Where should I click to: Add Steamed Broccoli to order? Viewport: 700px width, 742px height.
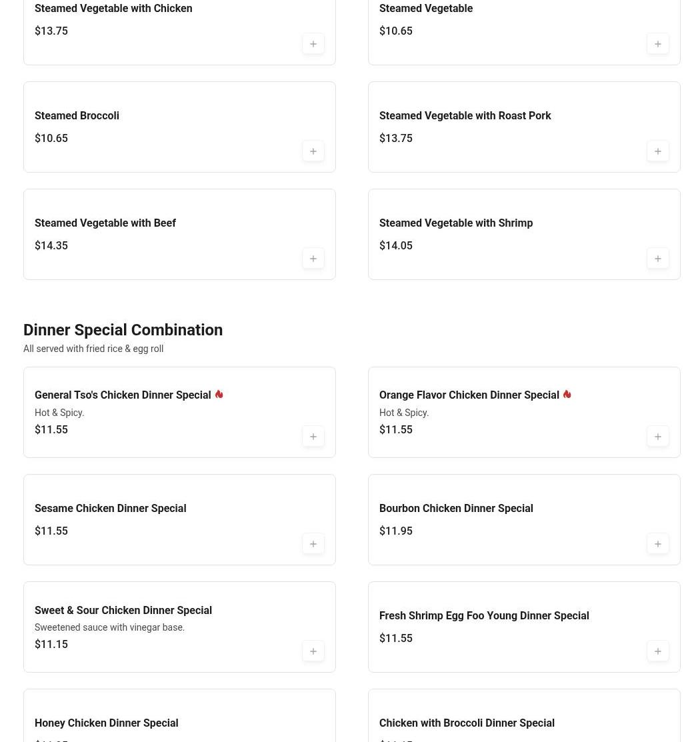313,151
